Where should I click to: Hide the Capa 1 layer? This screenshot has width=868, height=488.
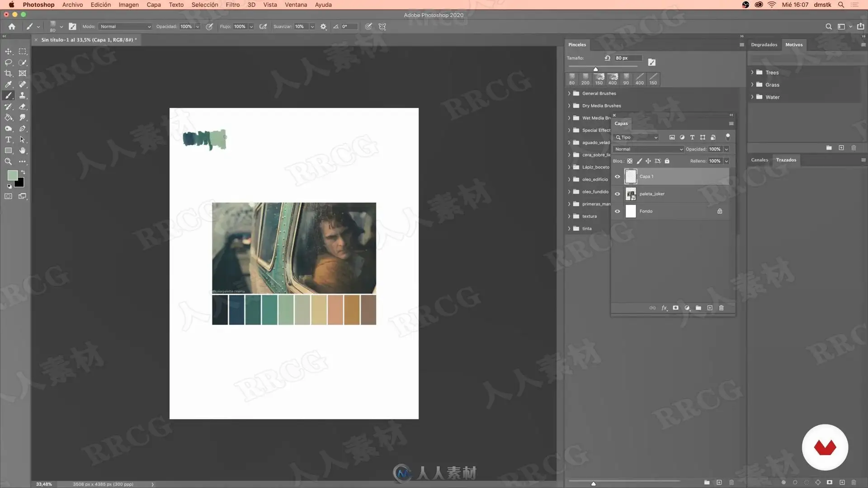617,177
